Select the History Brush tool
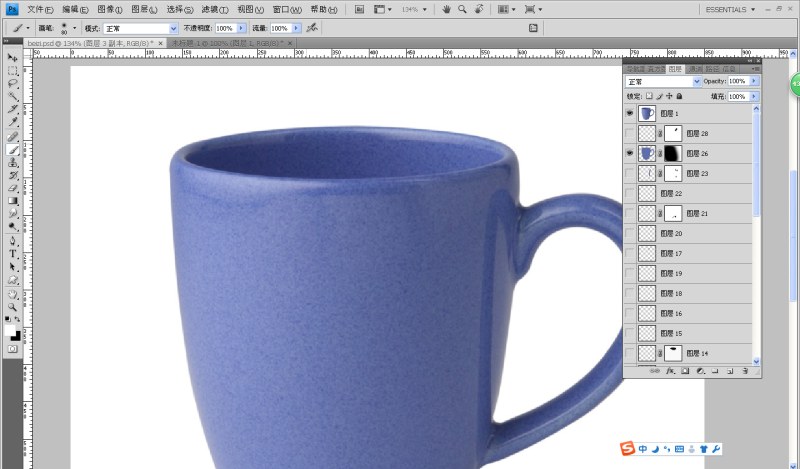The width and height of the screenshot is (800, 469). (x=13, y=175)
